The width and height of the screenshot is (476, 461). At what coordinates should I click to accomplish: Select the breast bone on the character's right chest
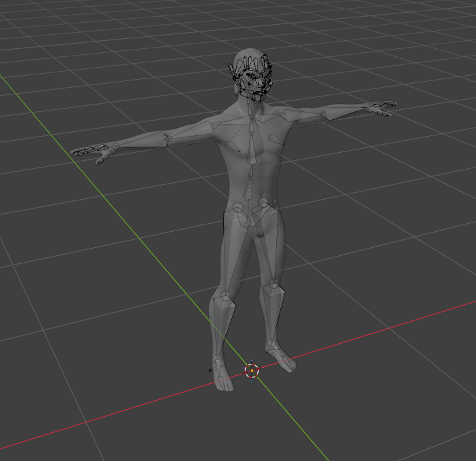pyautogui.click(x=233, y=147)
